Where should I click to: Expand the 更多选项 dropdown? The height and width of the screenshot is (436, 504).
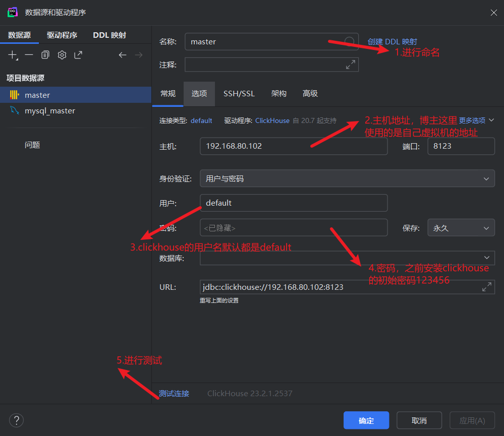pyautogui.click(x=476, y=120)
